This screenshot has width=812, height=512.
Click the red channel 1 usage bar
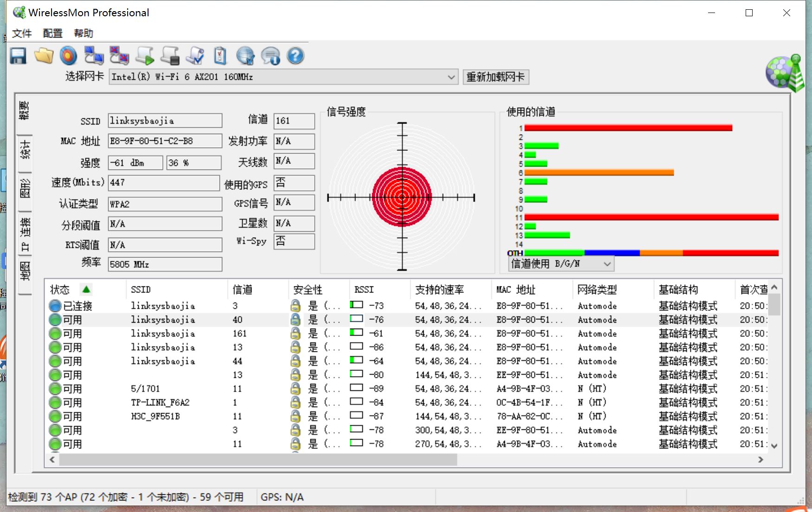click(x=628, y=128)
